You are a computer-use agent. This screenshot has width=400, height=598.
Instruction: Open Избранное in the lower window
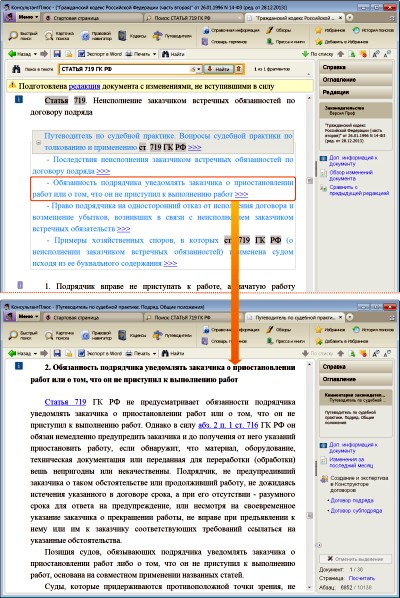pos(330,330)
